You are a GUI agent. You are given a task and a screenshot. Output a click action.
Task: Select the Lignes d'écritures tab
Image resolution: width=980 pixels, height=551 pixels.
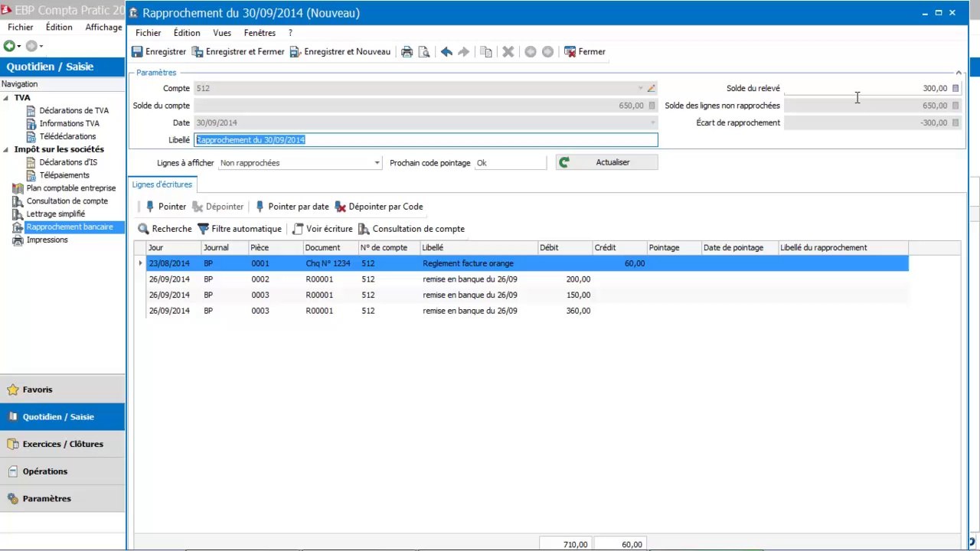click(162, 184)
